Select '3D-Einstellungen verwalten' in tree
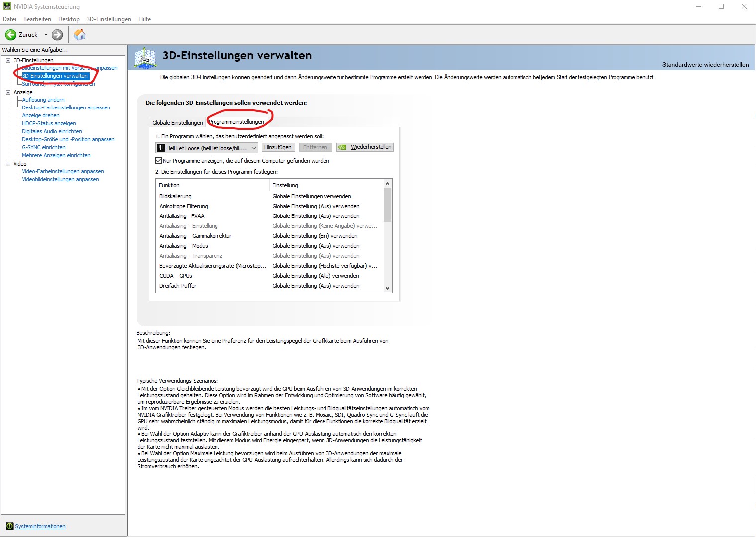This screenshot has width=756, height=537. [55, 76]
